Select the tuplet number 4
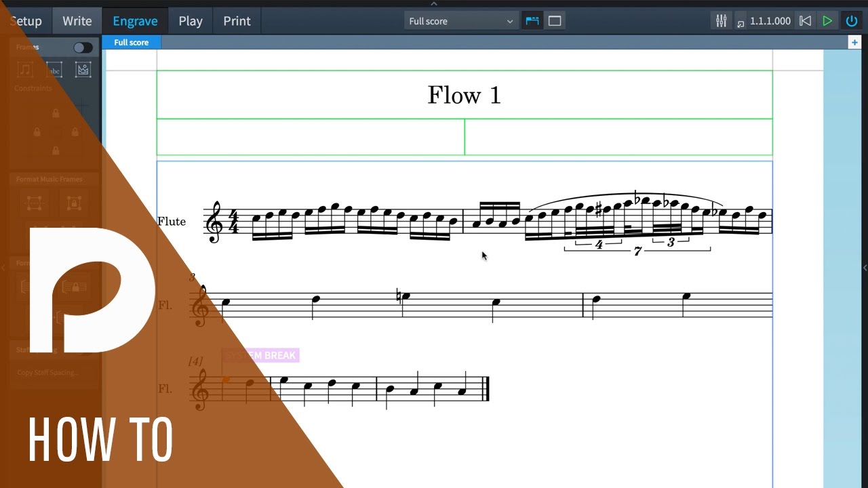This screenshot has width=868, height=488. [599, 244]
